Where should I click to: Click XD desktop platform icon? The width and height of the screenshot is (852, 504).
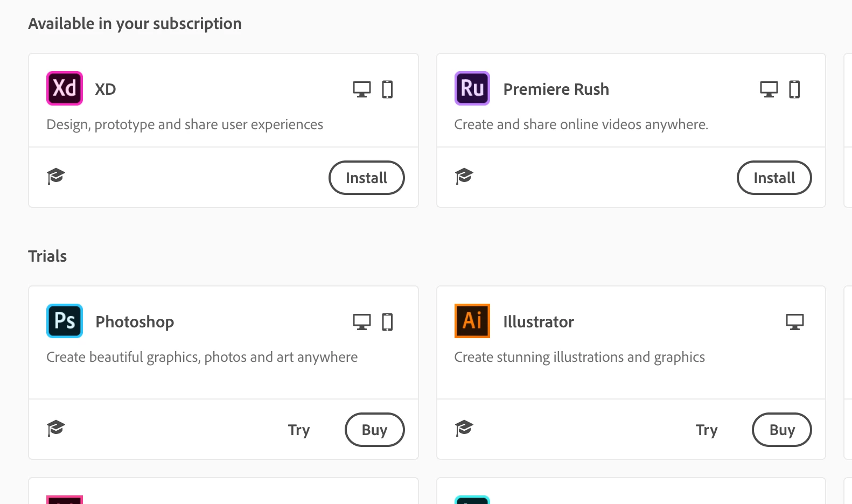(362, 89)
